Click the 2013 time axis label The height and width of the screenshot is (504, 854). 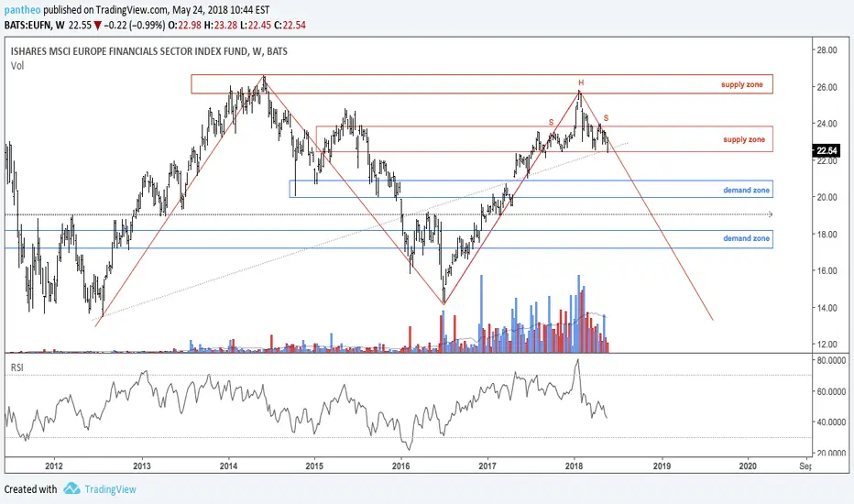(142, 466)
